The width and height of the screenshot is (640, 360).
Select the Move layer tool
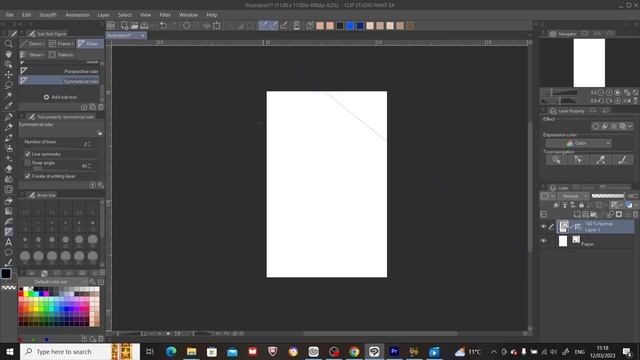pyautogui.click(x=8, y=75)
